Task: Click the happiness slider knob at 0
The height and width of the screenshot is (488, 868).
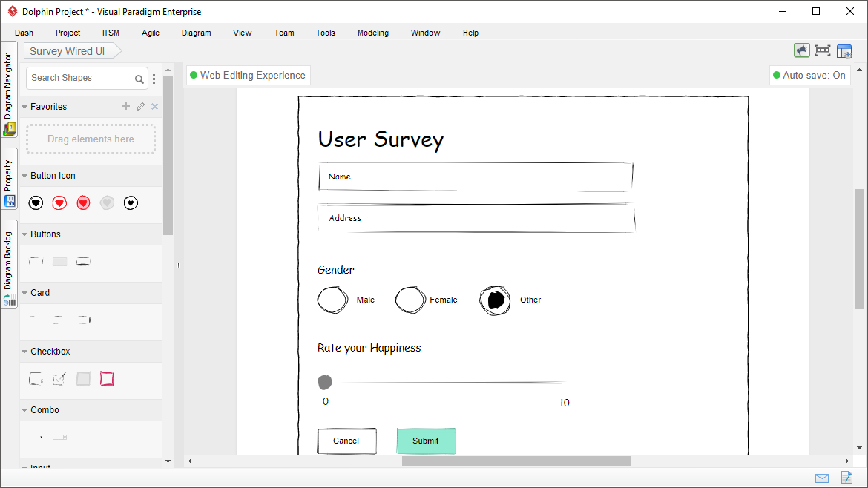Action: tap(325, 382)
